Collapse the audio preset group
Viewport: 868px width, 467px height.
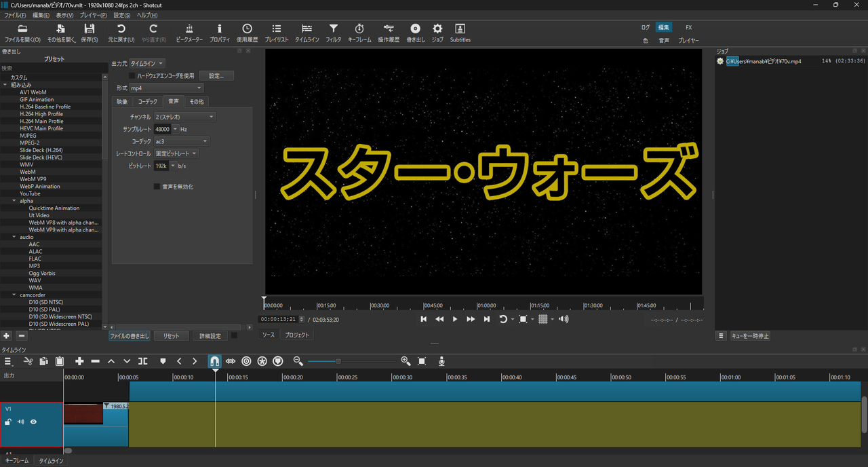tap(14, 237)
